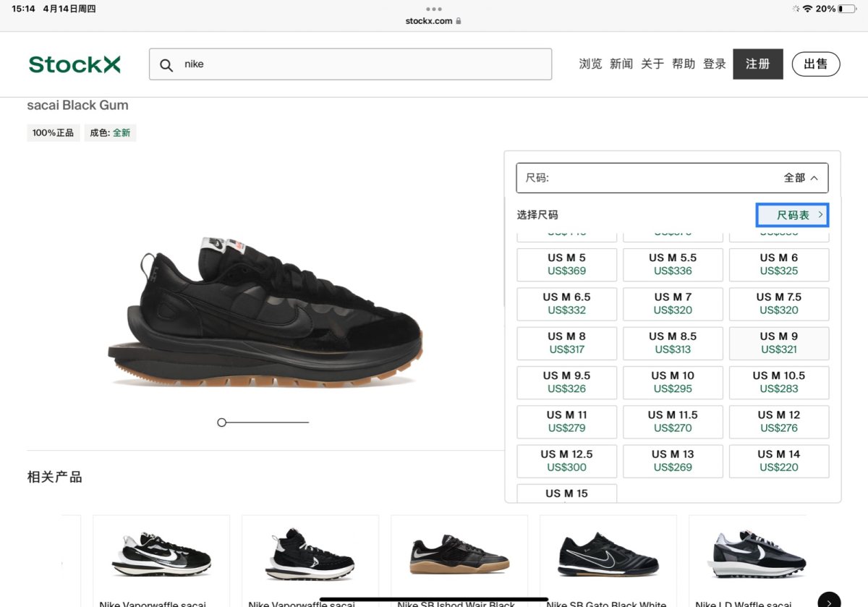Image resolution: width=868 pixels, height=607 pixels.
Task: Click the 出售 button
Action: [x=816, y=64]
